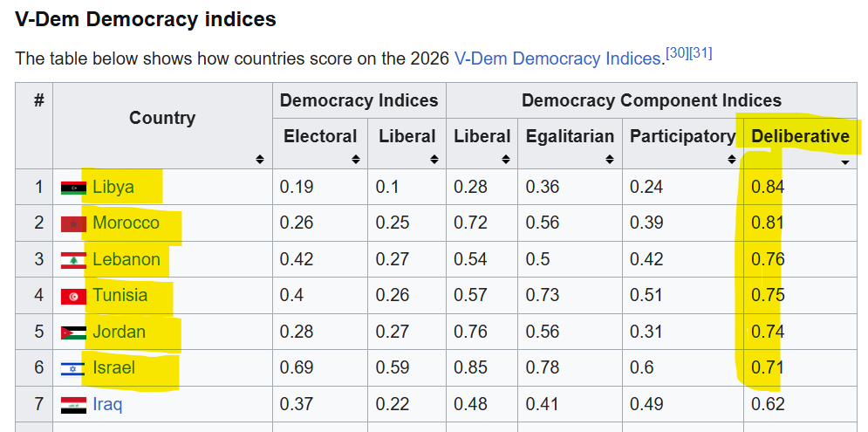Screen dimensions: 868x432
Task: Sort by Electoral democracy index
Action: click(x=355, y=160)
